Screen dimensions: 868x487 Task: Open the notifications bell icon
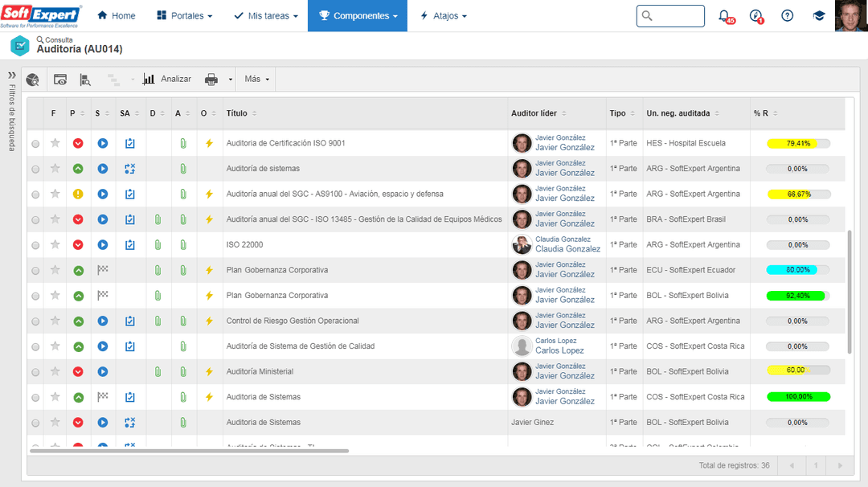click(724, 16)
